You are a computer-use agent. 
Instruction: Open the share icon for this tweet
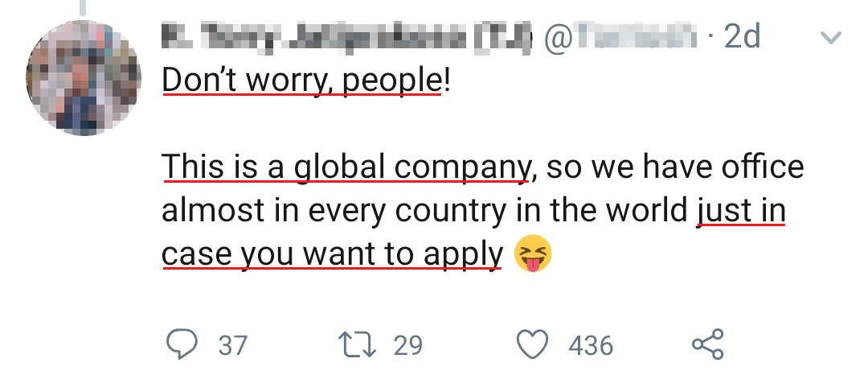tap(707, 344)
